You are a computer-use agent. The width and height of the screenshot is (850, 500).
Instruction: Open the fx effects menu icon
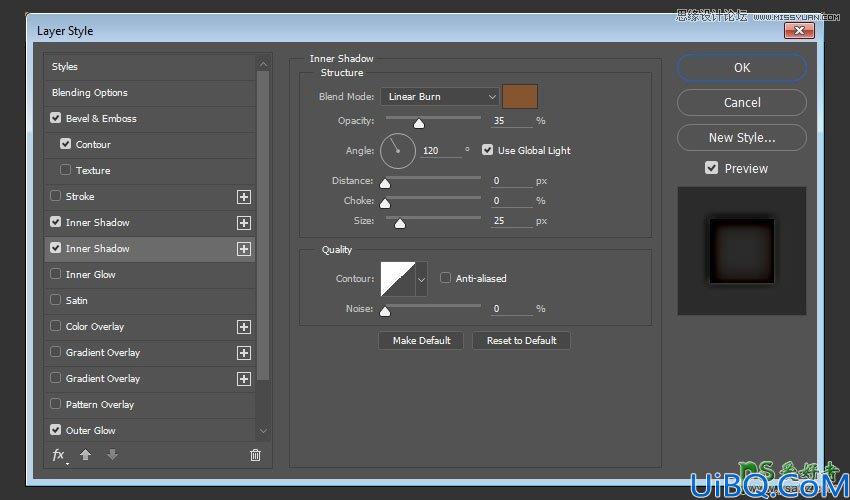[x=59, y=456]
